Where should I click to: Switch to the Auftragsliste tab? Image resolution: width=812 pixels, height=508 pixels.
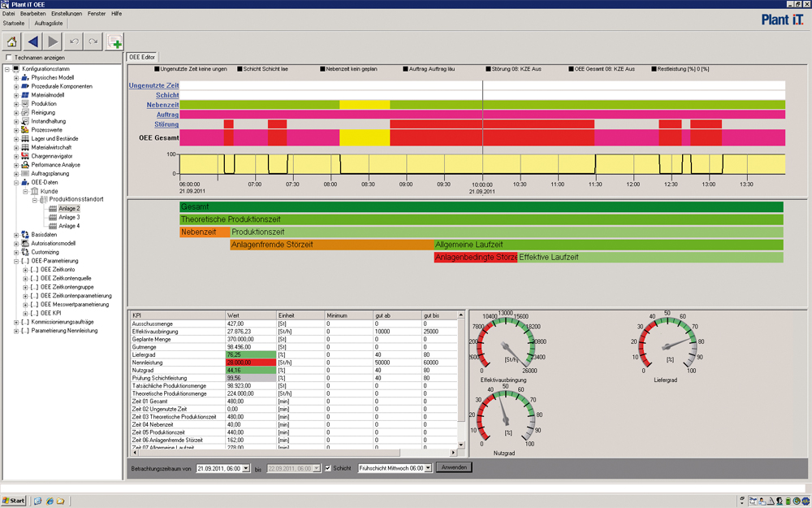click(48, 24)
